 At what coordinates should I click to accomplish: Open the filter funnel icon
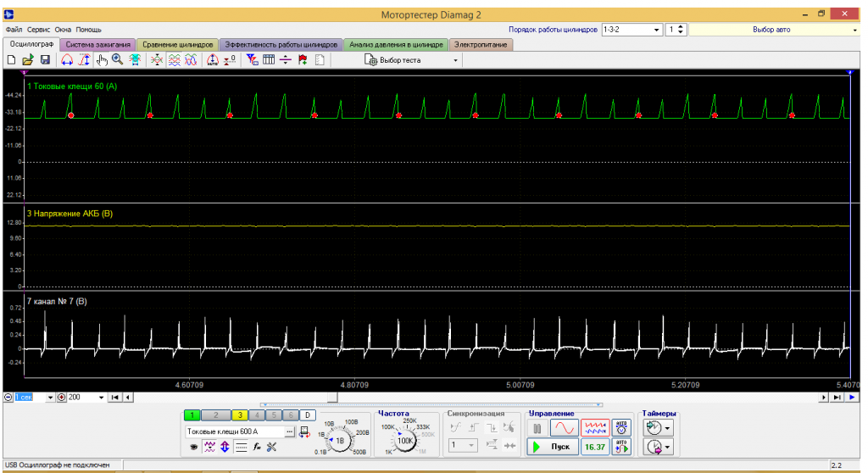252,60
